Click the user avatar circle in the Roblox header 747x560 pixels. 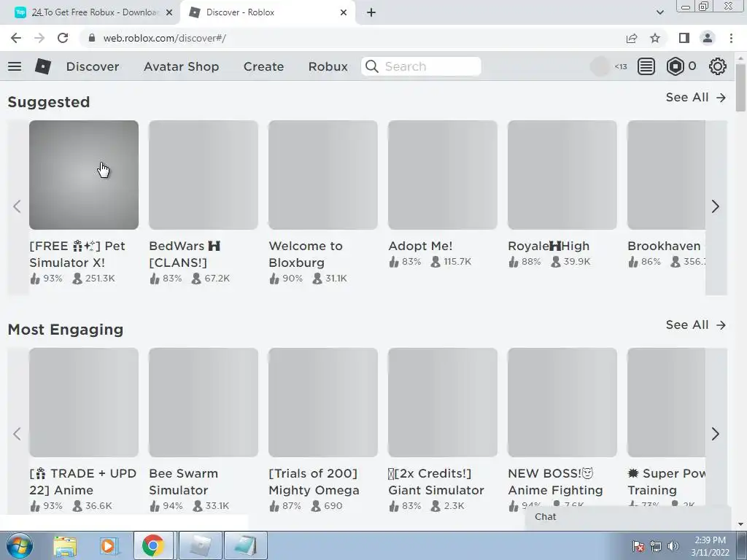[x=600, y=66]
